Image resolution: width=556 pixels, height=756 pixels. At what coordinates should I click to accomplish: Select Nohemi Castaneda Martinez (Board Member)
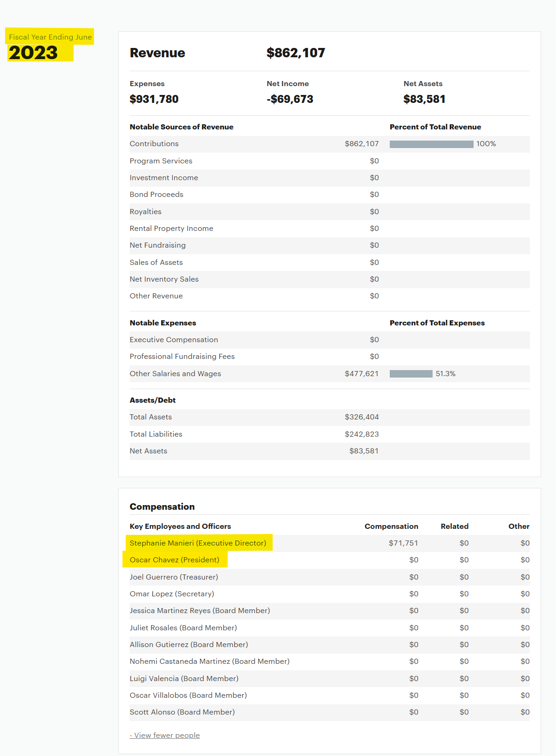(x=210, y=661)
